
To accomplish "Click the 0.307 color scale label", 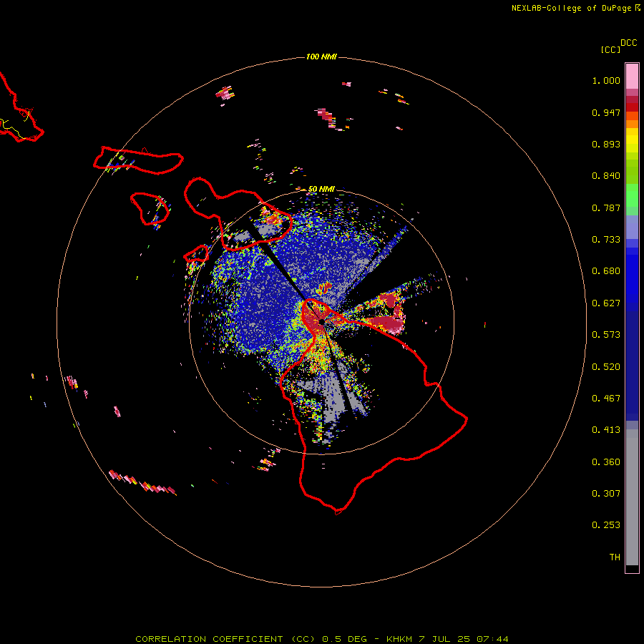I will coord(606,494).
